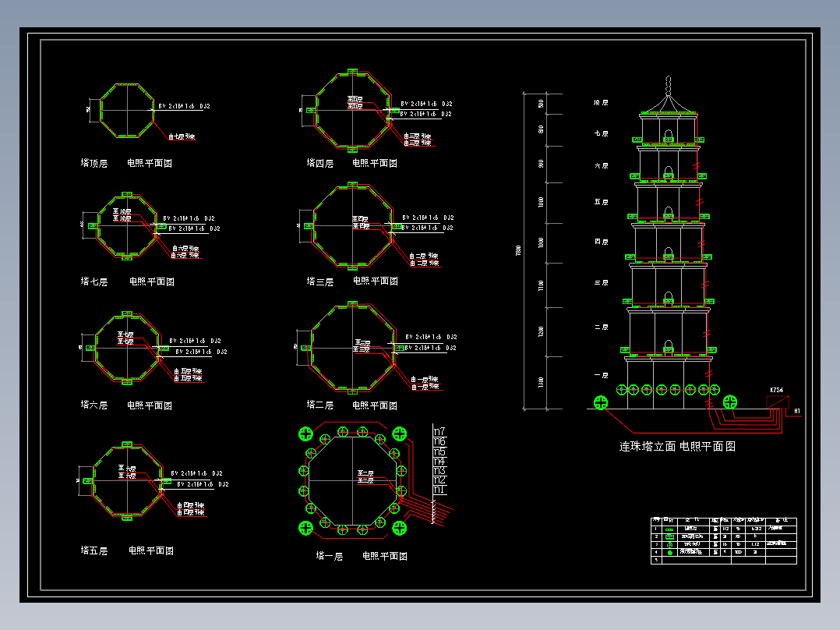Select the 三层 elevation floor label
Viewport: 840px width, 630px height.
click(601, 282)
